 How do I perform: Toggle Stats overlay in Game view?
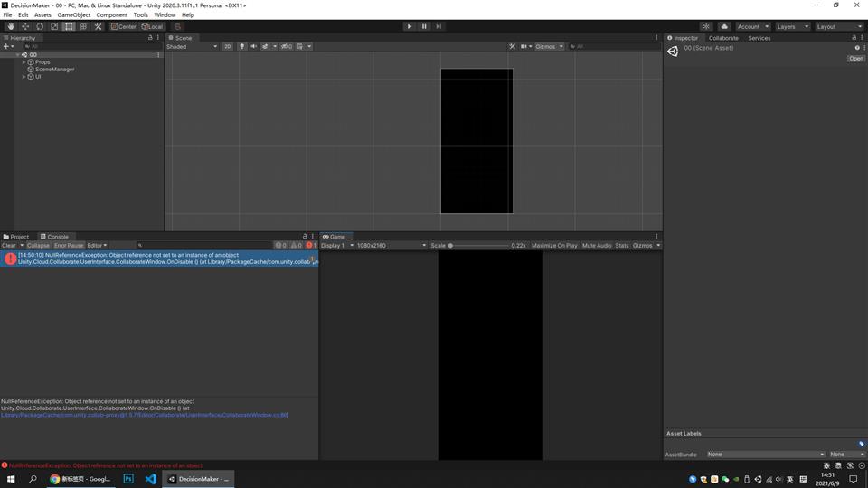[622, 245]
